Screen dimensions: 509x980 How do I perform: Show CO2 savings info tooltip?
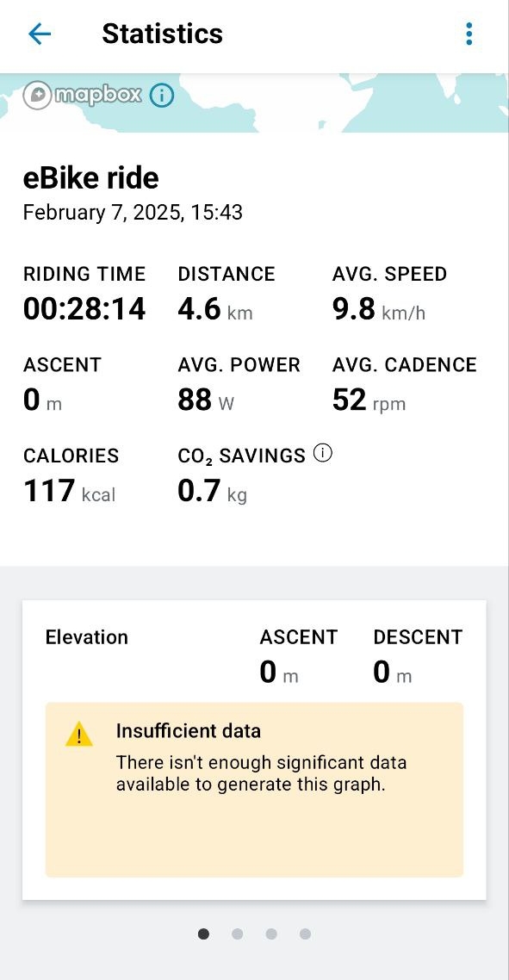[x=323, y=453]
